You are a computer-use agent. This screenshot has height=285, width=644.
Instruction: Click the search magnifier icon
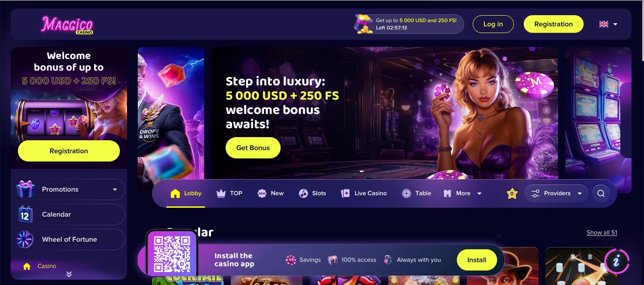(601, 193)
